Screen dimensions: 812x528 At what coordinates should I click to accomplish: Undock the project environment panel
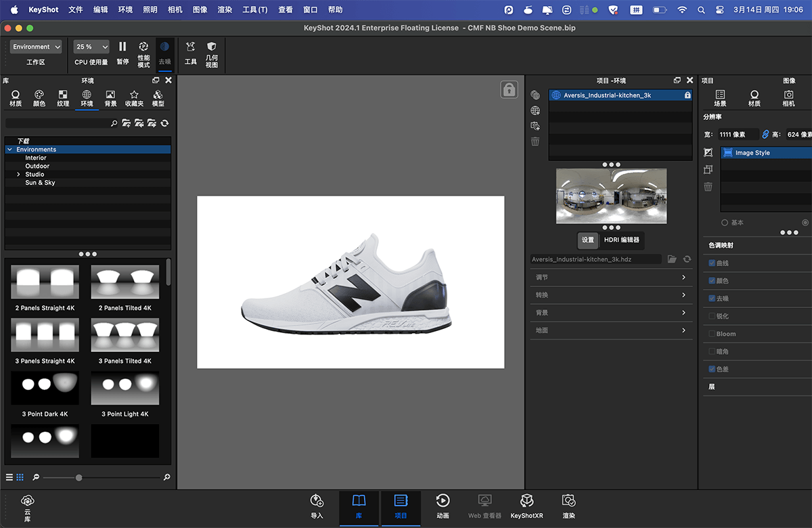677,80
